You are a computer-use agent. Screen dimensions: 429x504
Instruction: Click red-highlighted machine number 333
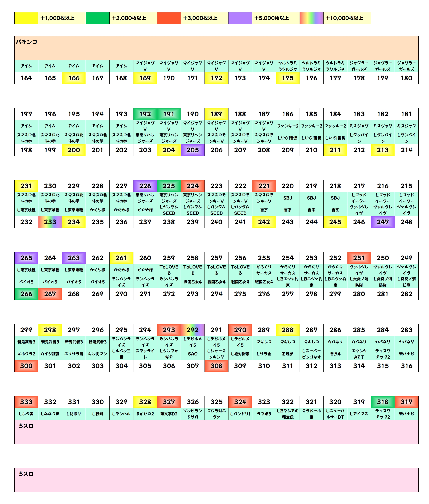[26, 402]
